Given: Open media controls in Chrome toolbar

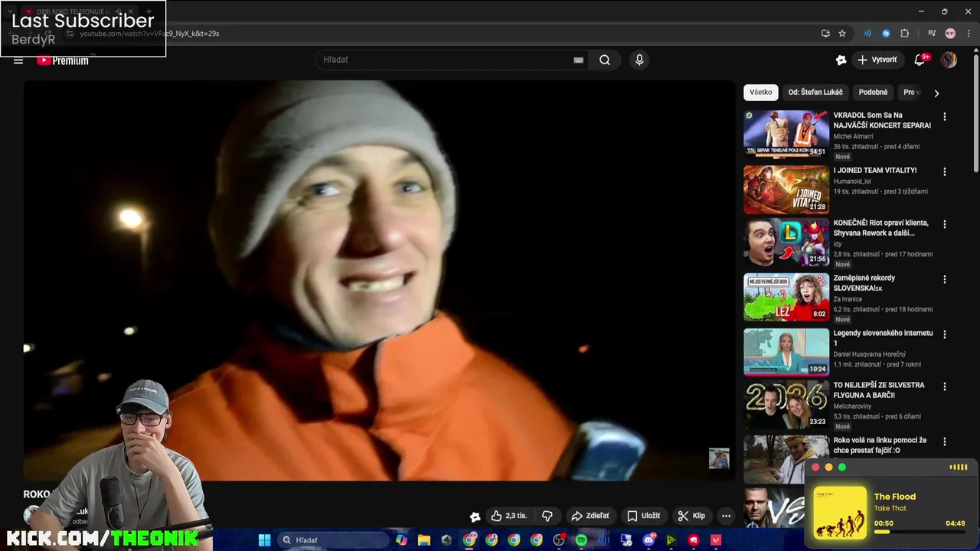Looking at the screenshot, I should [932, 34].
